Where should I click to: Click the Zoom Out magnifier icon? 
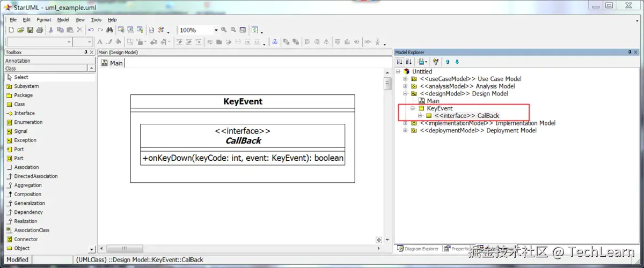(233, 30)
